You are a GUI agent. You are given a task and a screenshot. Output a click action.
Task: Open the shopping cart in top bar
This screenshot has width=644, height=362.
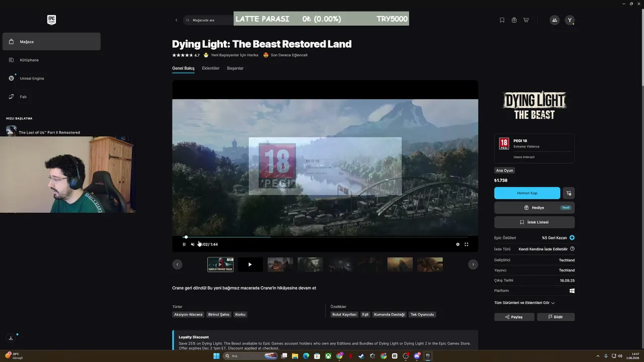(526, 20)
